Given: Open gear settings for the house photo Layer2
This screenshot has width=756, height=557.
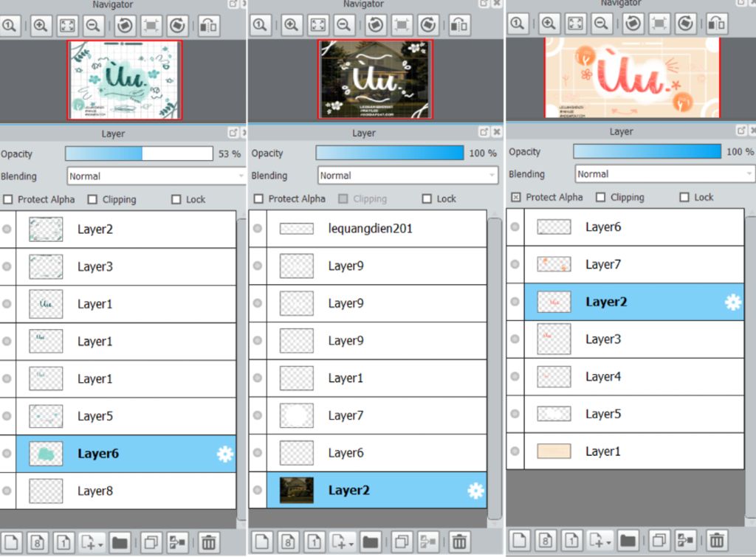Looking at the screenshot, I should 475,491.
